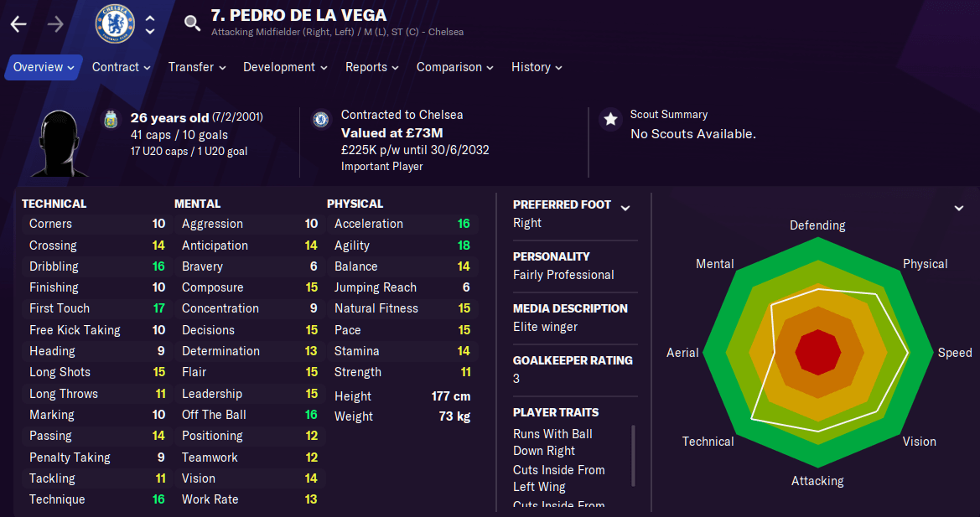Open the Transfer menu
980x517 pixels.
tap(197, 67)
